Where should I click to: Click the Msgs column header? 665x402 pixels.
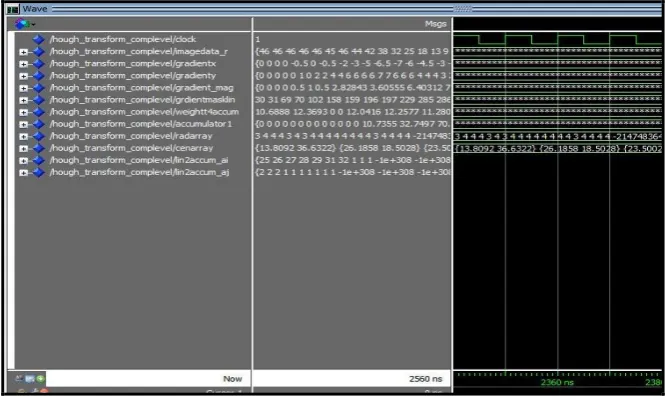pos(436,24)
